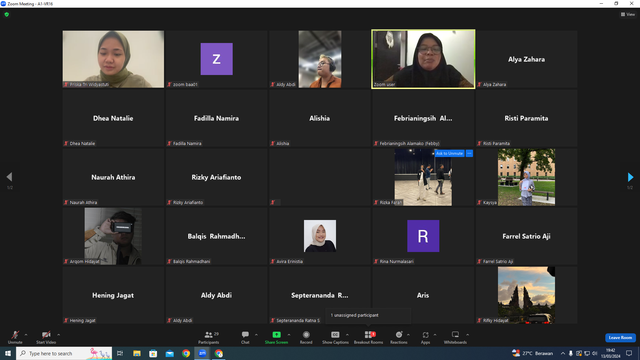640x360 pixels.
Task: Open Task View on the taskbar
Action: (x=120, y=353)
